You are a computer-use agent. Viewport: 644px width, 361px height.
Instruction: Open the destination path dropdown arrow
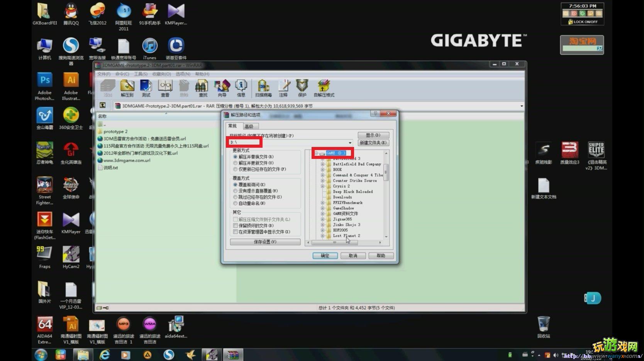tap(350, 143)
